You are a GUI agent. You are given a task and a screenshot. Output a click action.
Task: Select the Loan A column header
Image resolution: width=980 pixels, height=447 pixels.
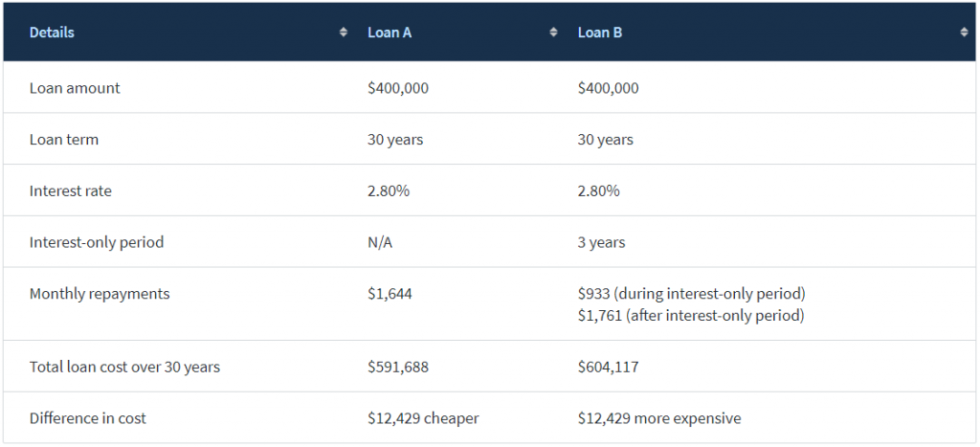coord(390,33)
